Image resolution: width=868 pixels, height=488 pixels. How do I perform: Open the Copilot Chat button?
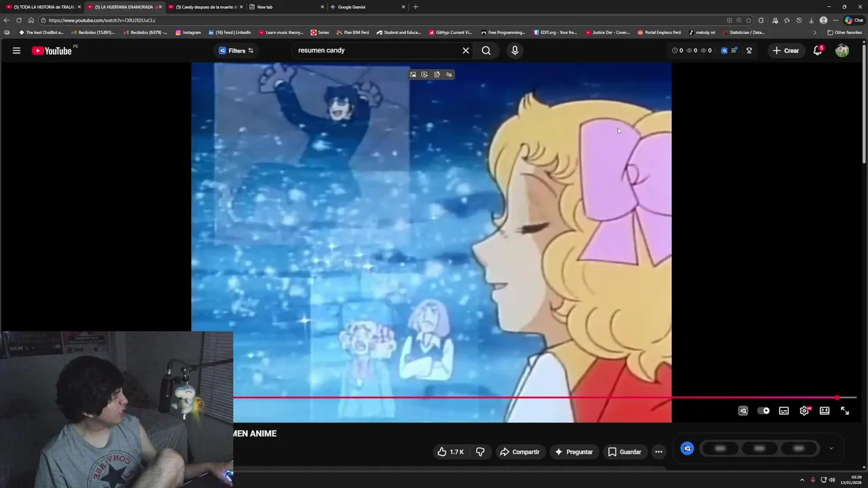[x=854, y=20]
